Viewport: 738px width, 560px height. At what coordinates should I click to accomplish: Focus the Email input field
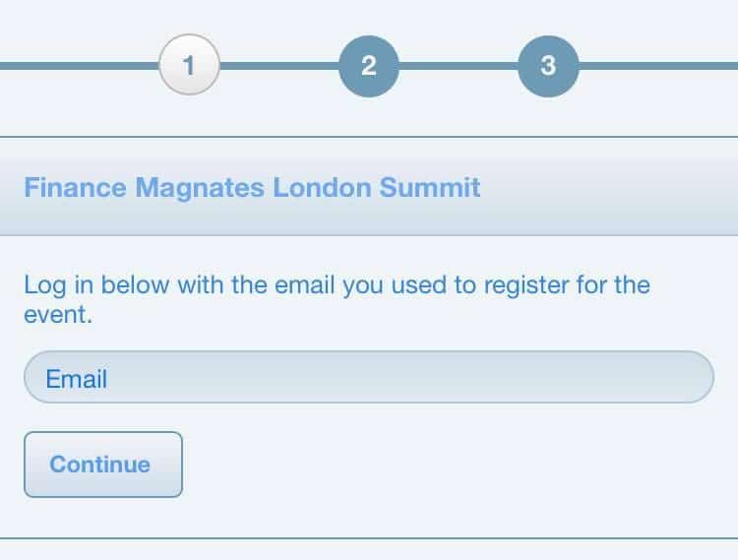368,378
